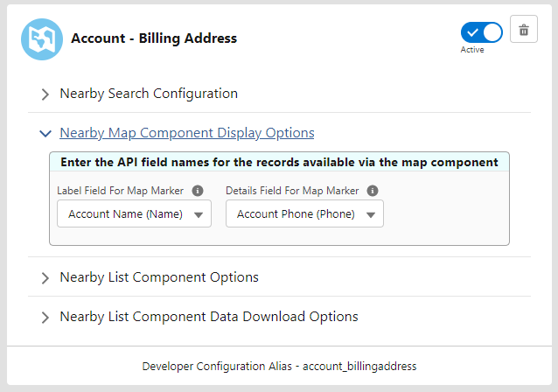558x392 pixels.
Task: Open the Nearby List Component Options section title
Action: tap(158, 277)
